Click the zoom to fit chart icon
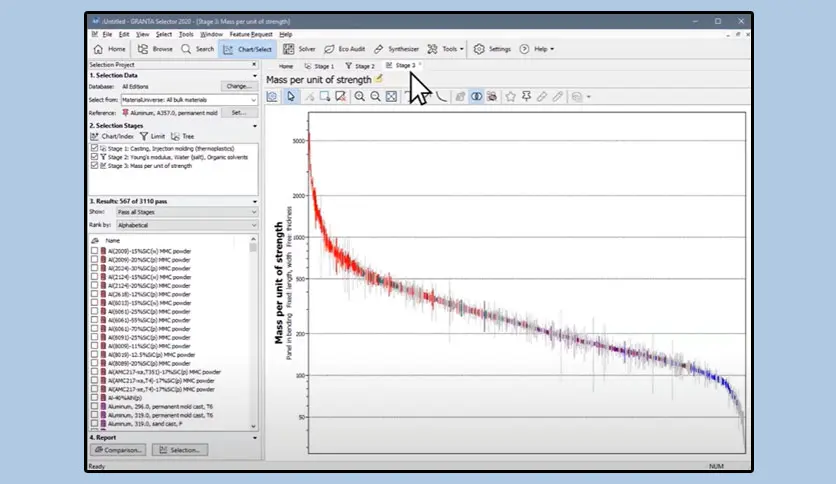This screenshot has height=484, width=836. (391, 96)
